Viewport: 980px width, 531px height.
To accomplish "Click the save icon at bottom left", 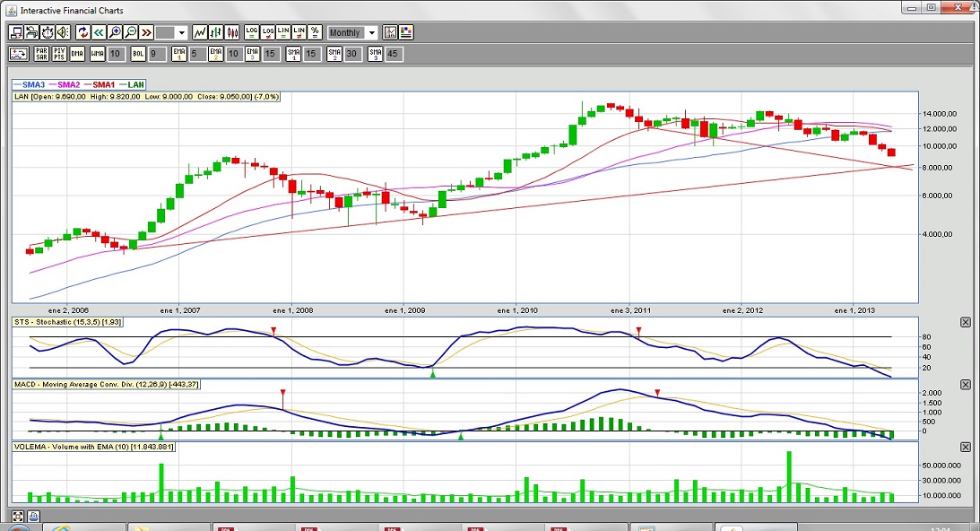I will coord(33,516).
